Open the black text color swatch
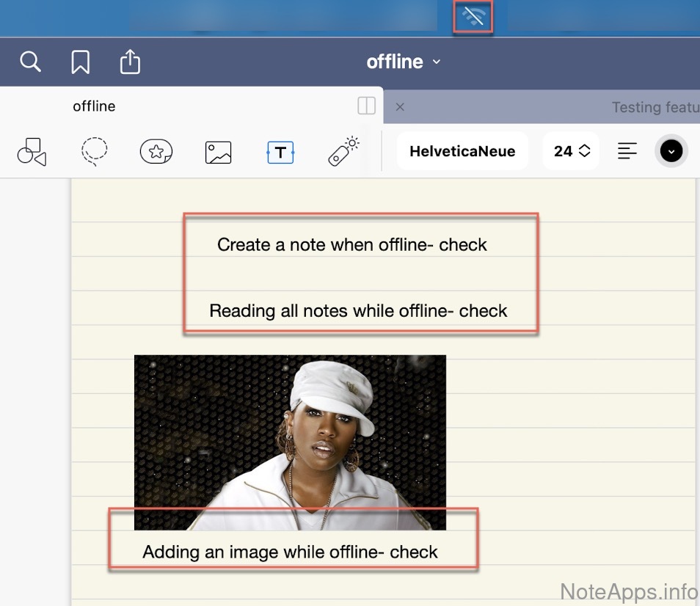The width and height of the screenshot is (700, 606). 671,151
